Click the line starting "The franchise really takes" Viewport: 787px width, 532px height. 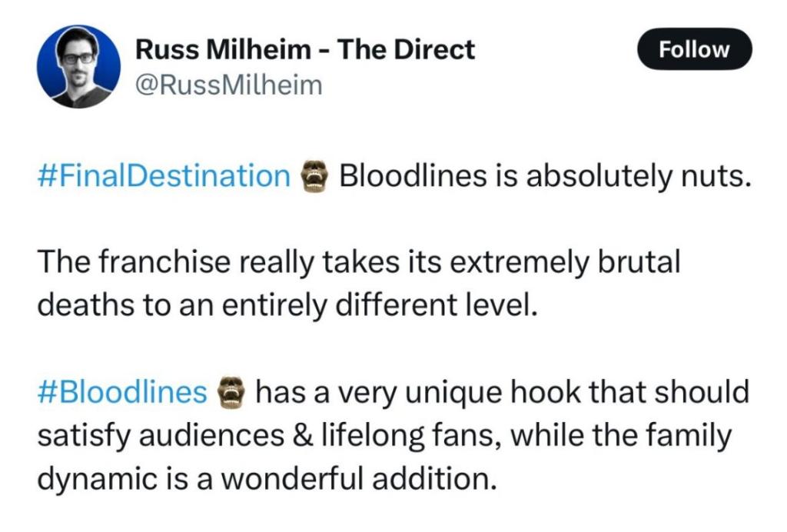tap(359, 262)
